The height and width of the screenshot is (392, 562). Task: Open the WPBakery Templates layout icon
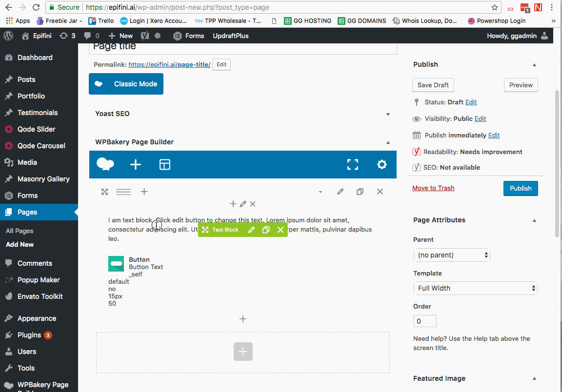(x=165, y=165)
